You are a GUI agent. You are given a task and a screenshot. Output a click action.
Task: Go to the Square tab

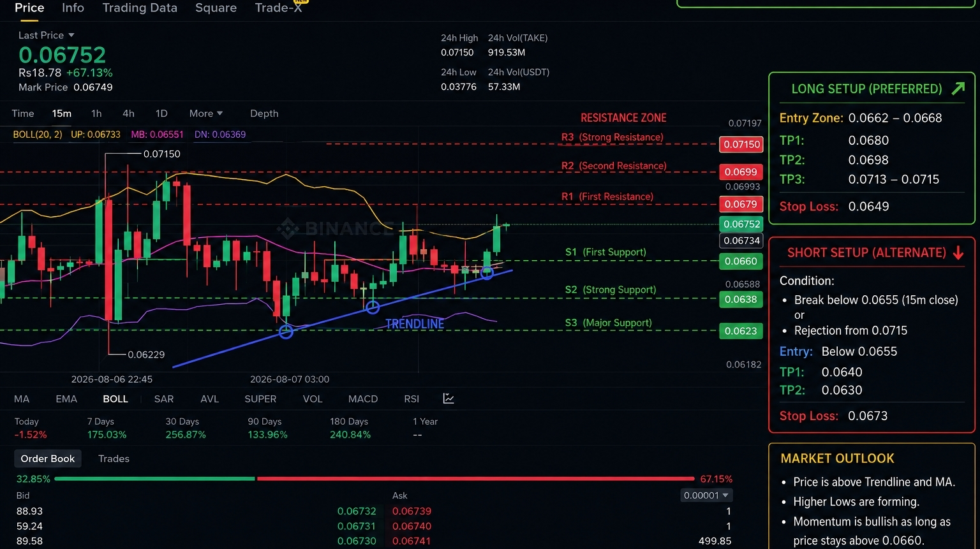(216, 8)
